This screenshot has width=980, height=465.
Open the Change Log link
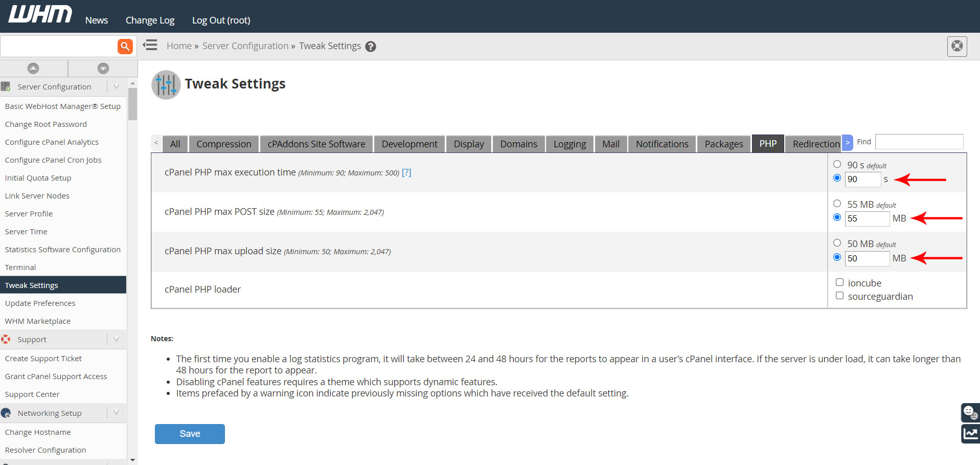(x=150, y=20)
